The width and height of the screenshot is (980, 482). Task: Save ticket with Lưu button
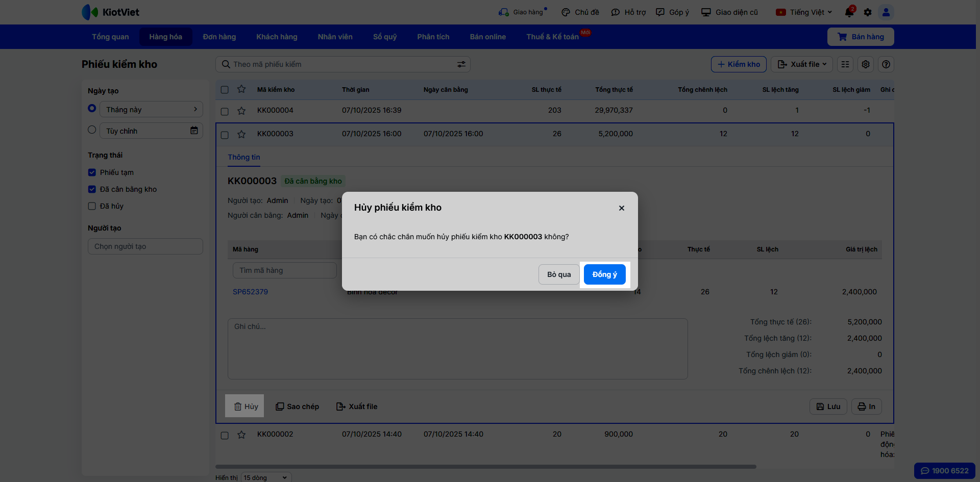[828, 407]
